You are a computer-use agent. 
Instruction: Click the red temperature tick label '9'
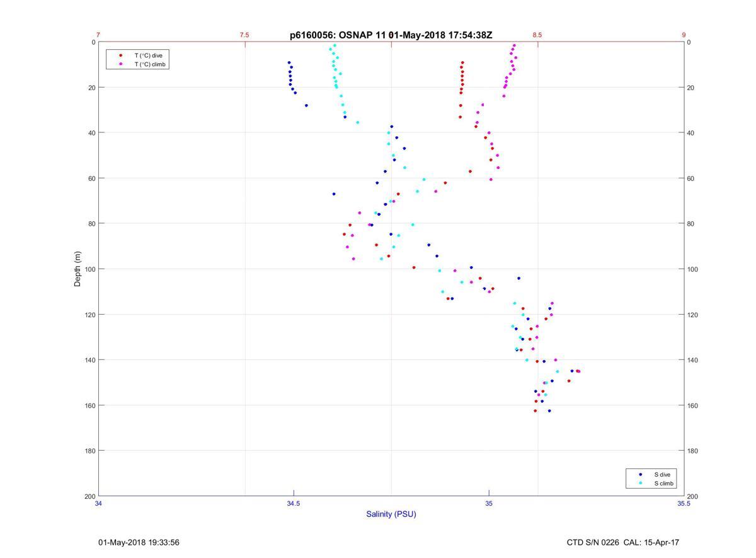coord(684,35)
